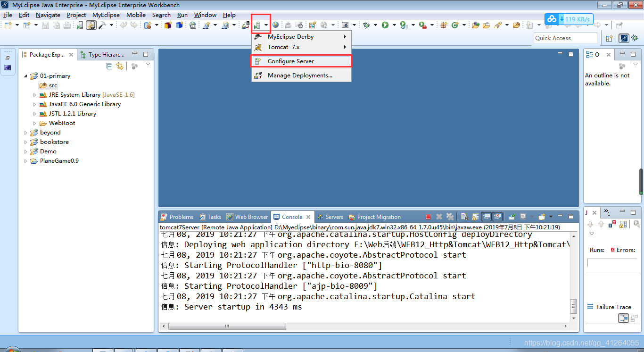Image resolution: width=644 pixels, height=352 pixels.
Task: Expand the PlaneGame0.9 project
Action: click(x=26, y=161)
